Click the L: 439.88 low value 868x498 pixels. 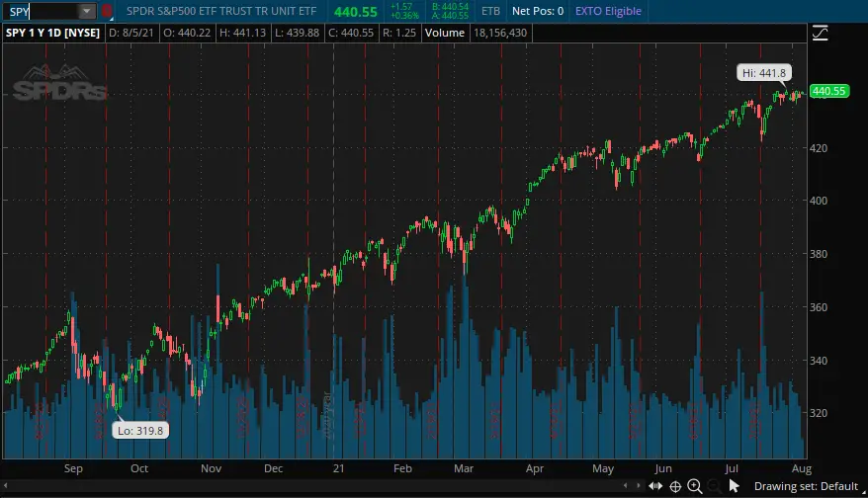click(298, 33)
